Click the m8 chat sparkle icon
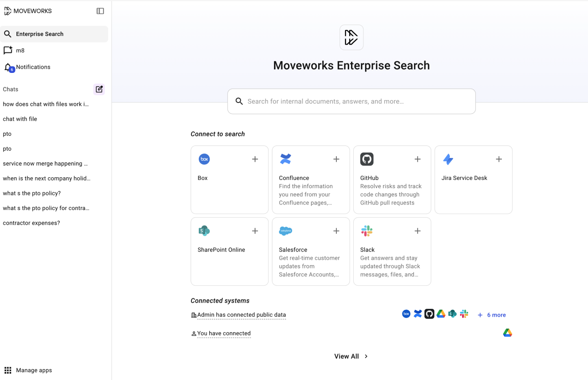The width and height of the screenshot is (588, 380). (x=8, y=50)
